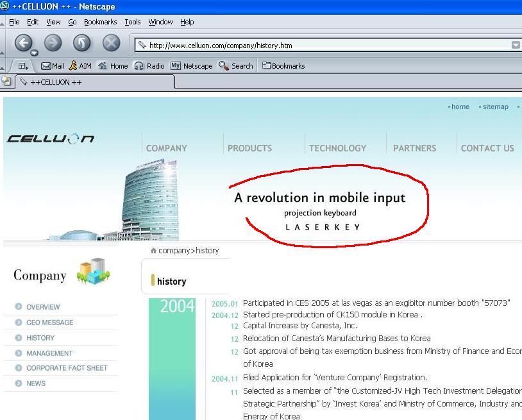Go back with the Back arrow button
This screenshot has width=522, height=420.
click(23, 42)
